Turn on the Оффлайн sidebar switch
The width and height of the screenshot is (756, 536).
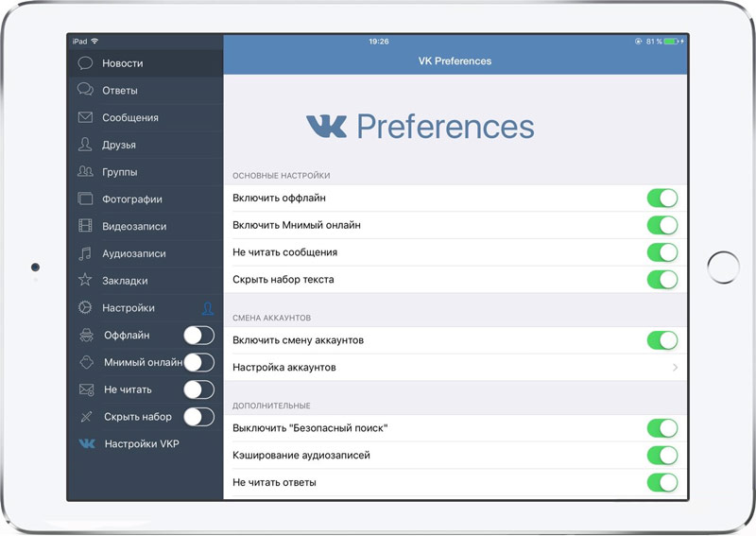[x=199, y=336]
